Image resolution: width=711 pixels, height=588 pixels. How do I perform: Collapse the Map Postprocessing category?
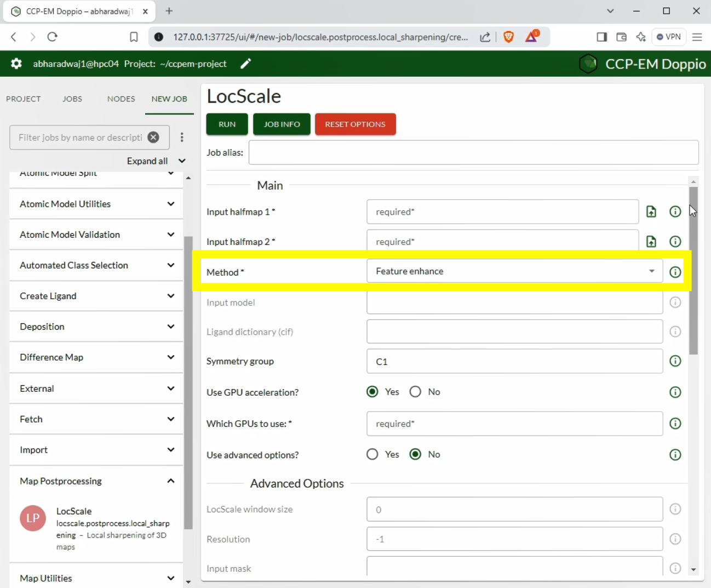click(96, 481)
